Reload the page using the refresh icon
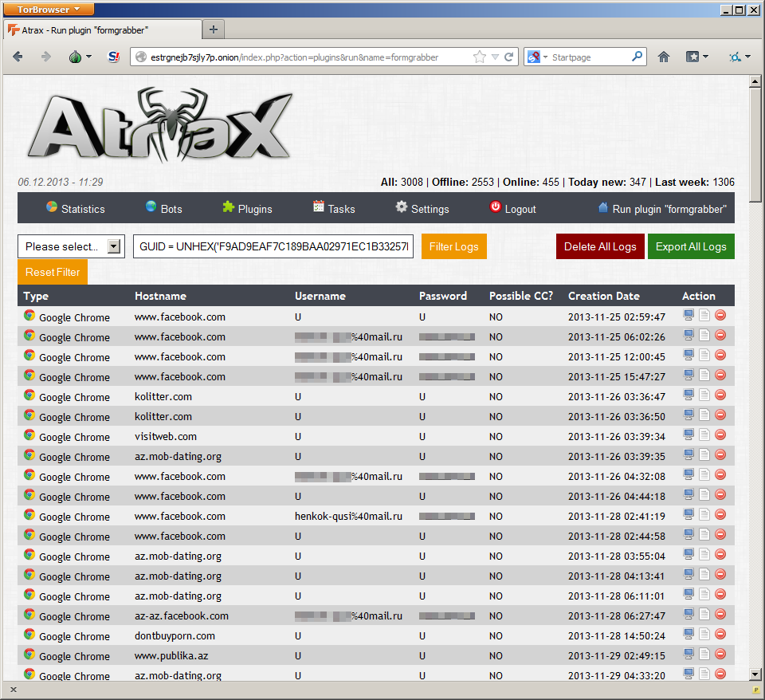The width and height of the screenshot is (765, 700). point(508,57)
